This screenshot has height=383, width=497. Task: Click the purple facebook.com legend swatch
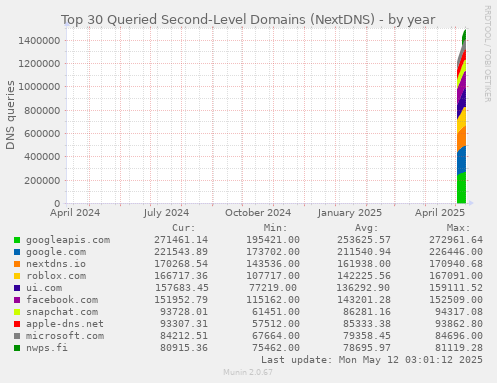[17, 300]
